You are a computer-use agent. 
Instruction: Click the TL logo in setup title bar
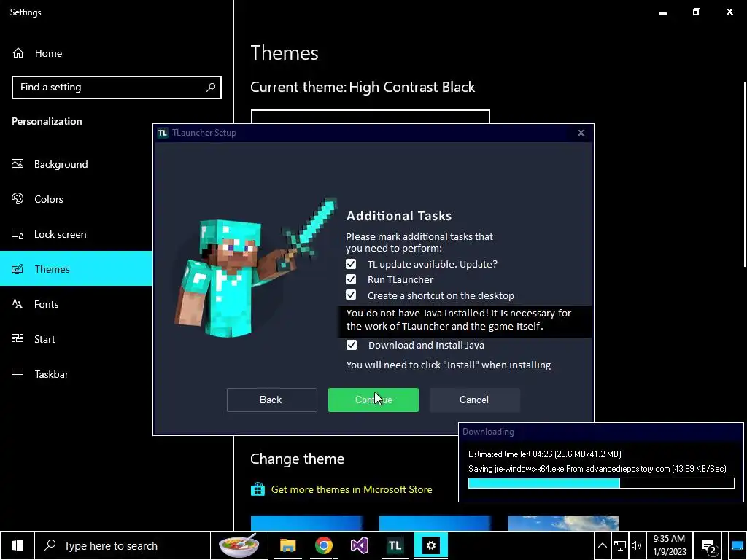click(163, 133)
